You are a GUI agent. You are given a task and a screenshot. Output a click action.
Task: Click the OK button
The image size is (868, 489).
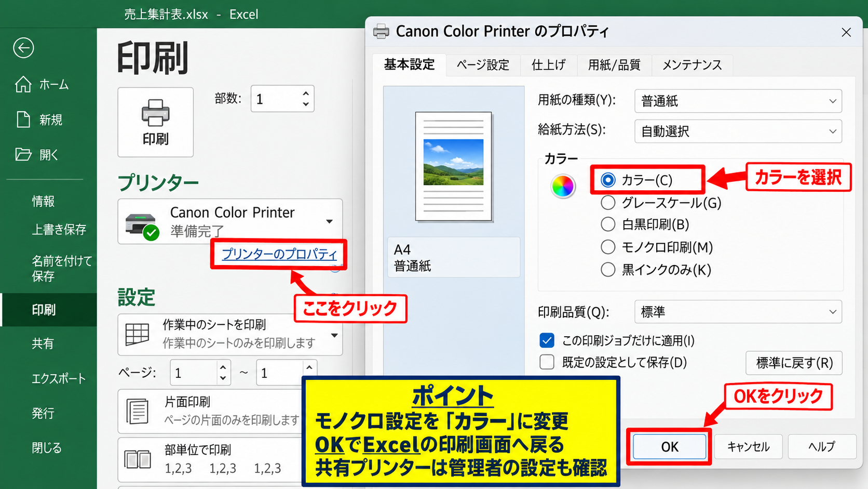[670, 447]
